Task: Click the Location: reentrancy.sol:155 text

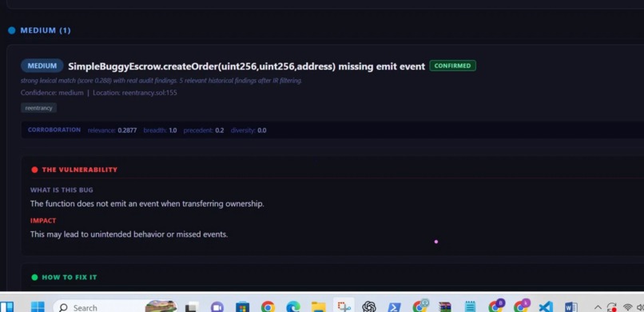Action: (x=135, y=93)
